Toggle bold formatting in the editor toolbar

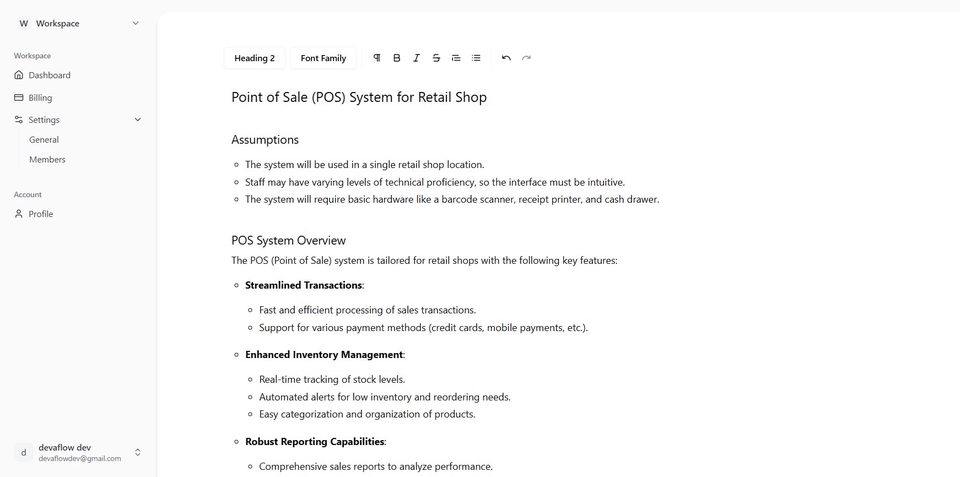tap(397, 58)
